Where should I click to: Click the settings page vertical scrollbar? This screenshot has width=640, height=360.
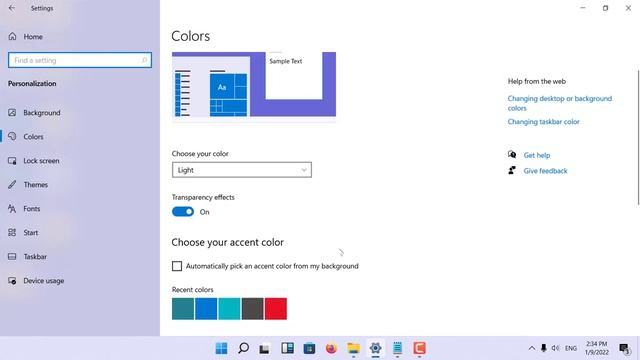(638, 137)
